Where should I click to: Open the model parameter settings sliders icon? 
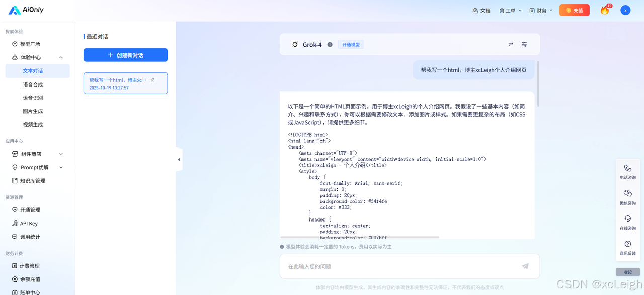(524, 44)
